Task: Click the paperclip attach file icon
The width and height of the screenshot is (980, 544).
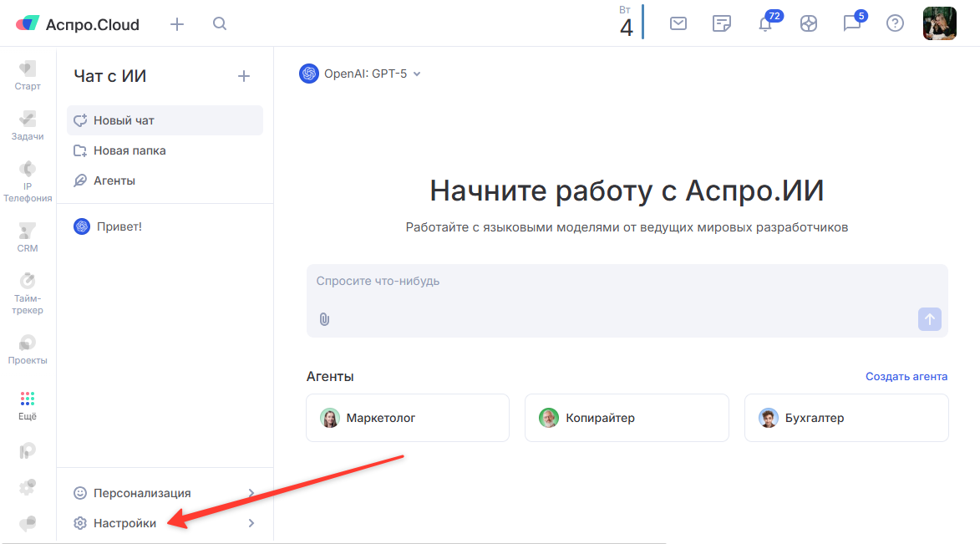Action: [x=324, y=319]
